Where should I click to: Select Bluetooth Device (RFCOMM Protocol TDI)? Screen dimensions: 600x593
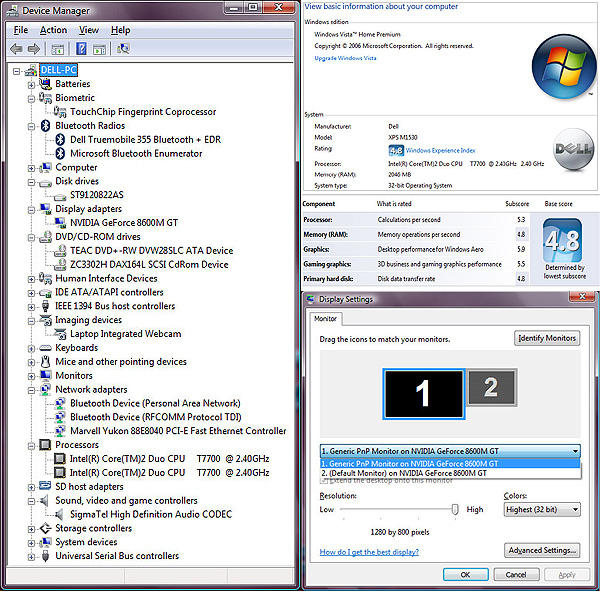tap(155, 417)
